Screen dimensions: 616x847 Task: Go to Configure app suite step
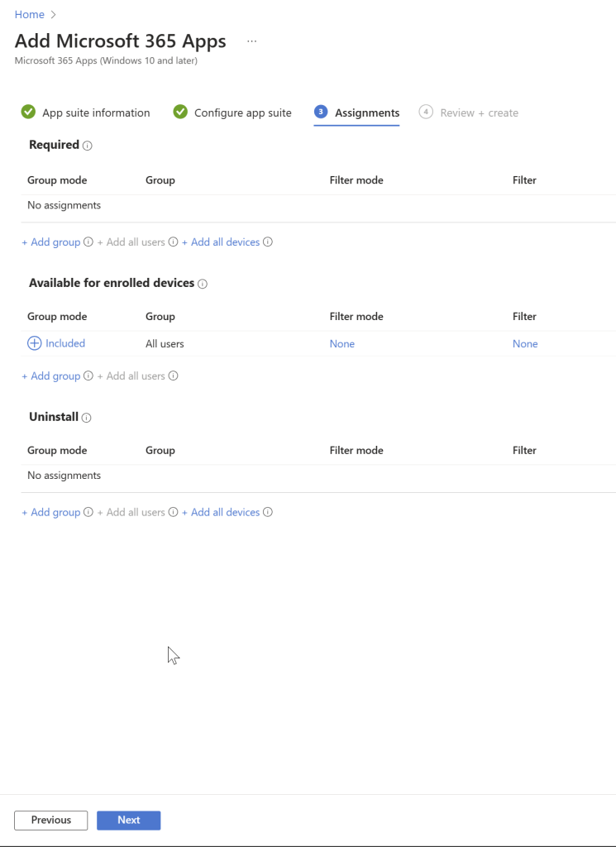pyautogui.click(x=232, y=112)
